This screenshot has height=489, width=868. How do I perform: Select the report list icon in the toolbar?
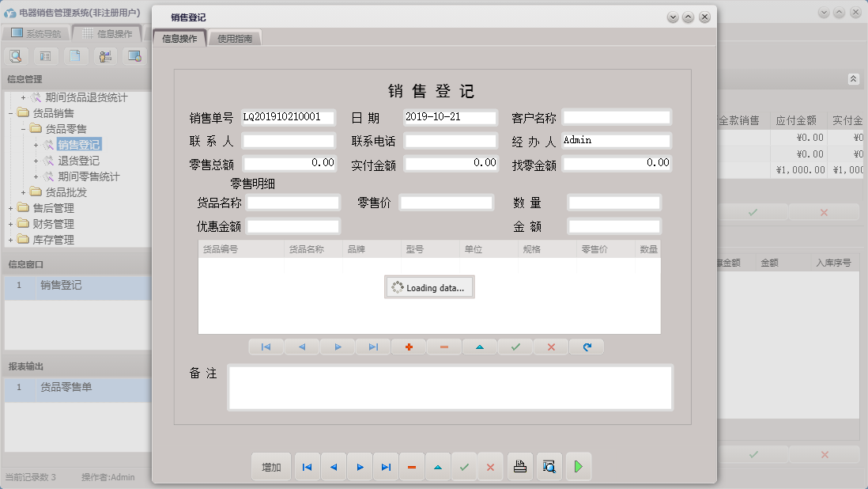coord(45,56)
